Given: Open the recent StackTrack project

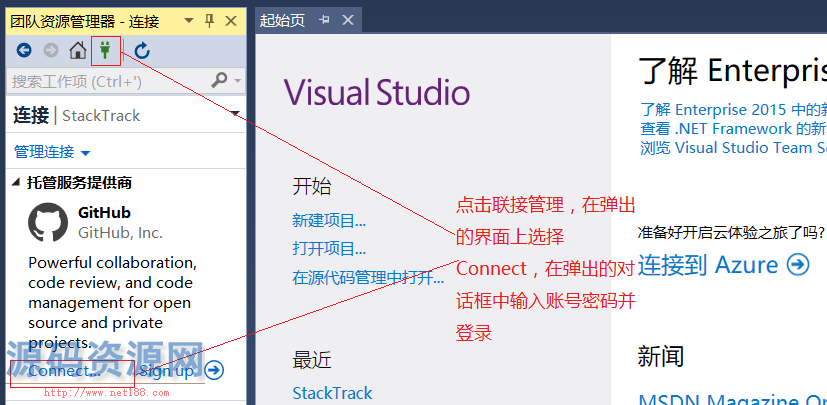Looking at the screenshot, I should pos(332,393).
